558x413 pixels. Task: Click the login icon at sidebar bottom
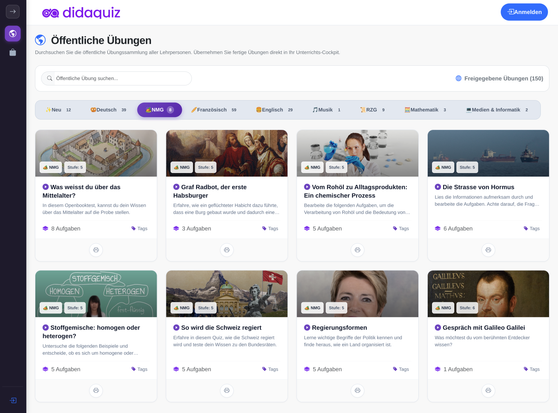click(13, 401)
